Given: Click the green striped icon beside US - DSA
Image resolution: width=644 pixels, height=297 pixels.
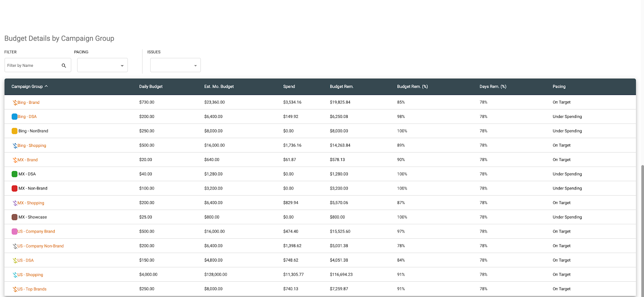Looking at the screenshot, I should (15, 261).
